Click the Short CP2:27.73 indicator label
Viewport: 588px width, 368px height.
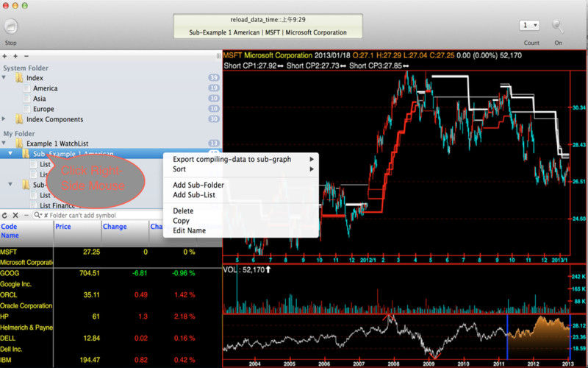[x=317, y=66]
